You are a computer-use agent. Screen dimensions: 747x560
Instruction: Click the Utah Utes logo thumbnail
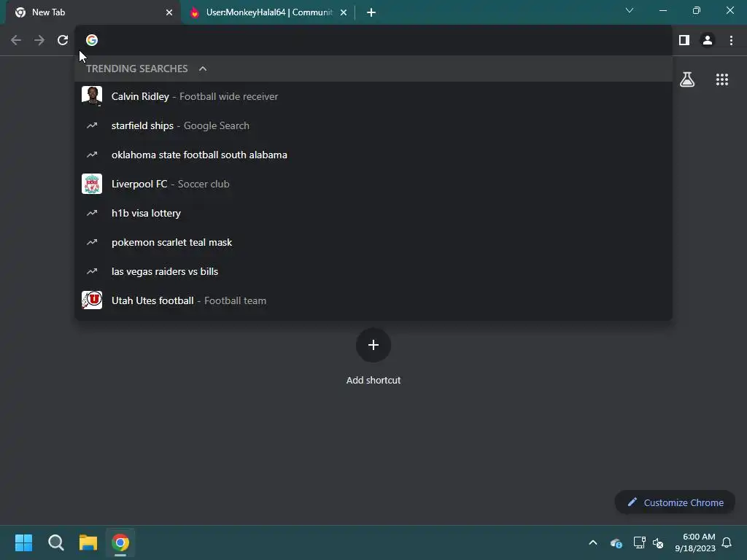tap(92, 300)
